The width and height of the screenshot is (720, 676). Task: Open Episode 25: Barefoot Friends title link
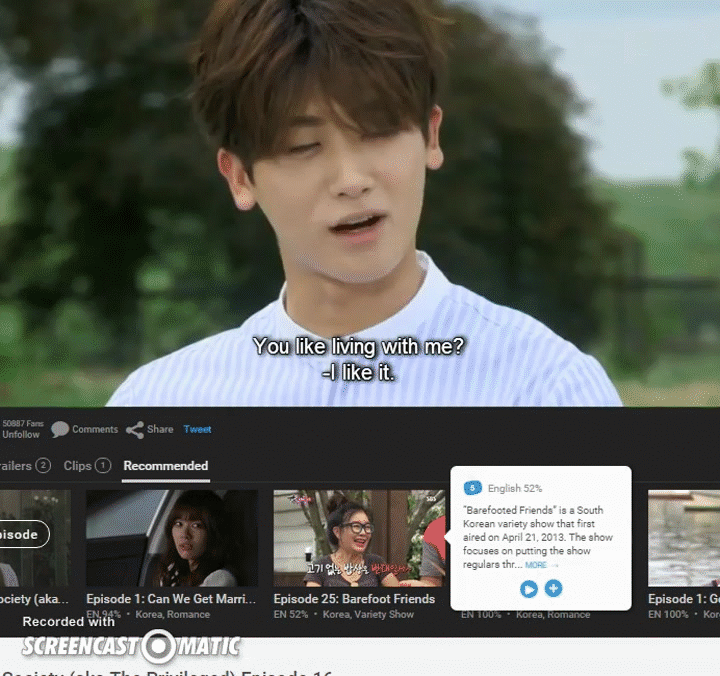tap(354, 599)
